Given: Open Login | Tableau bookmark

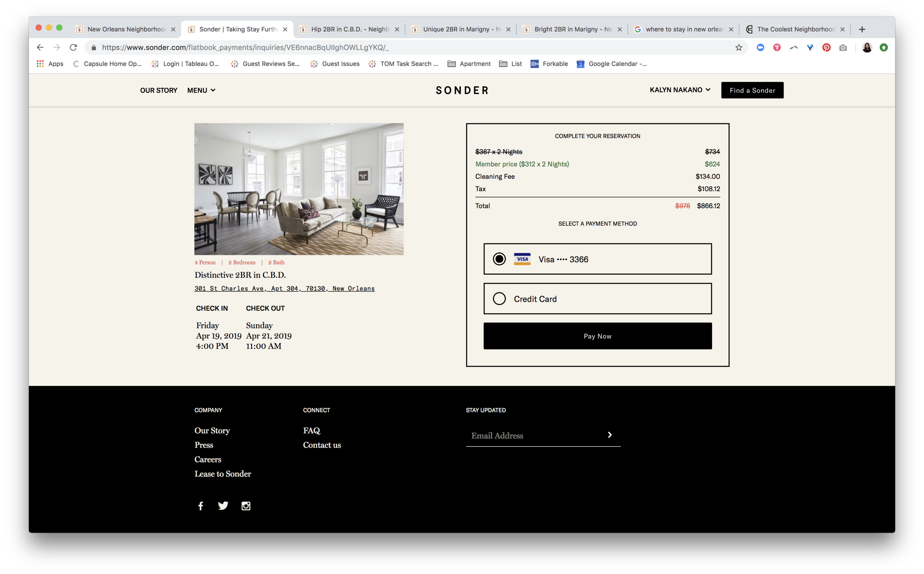Looking at the screenshot, I should (185, 64).
